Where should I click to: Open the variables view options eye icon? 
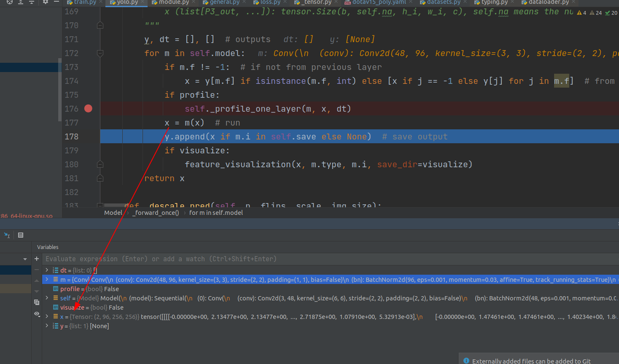(x=36, y=314)
